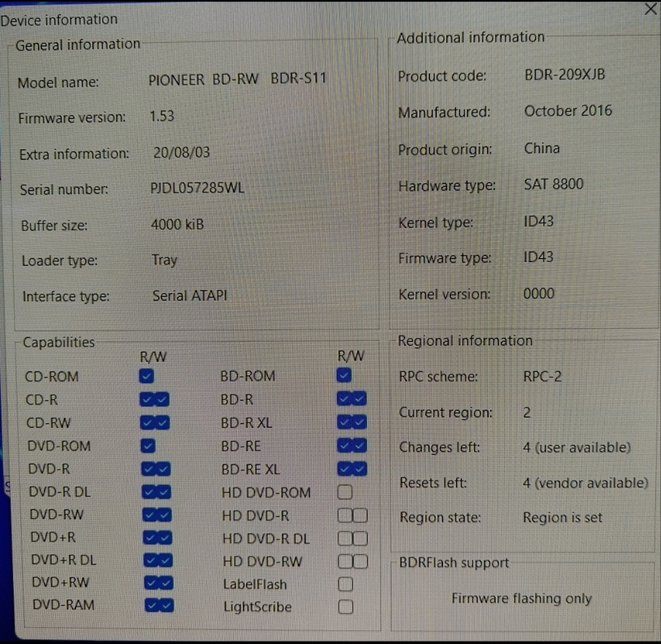Click region state value "Region is set"
Viewport: 661px width, 644px height.
pos(562,517)
